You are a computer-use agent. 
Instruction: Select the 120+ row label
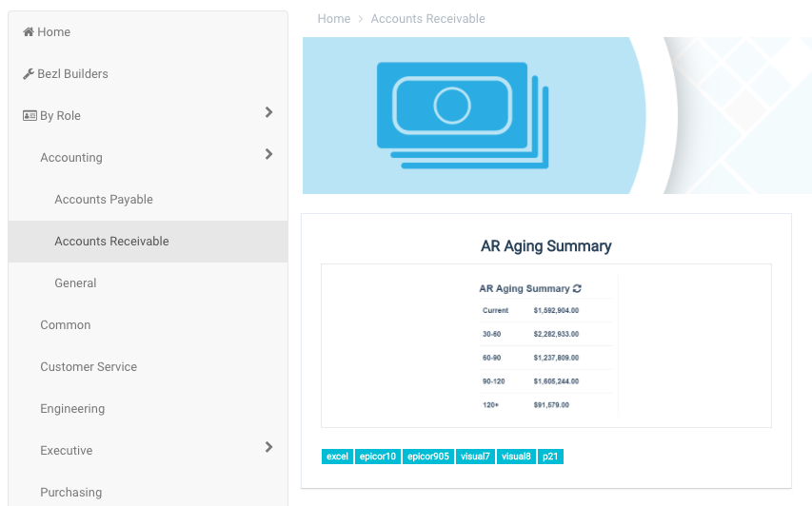(x=490, y=405)
